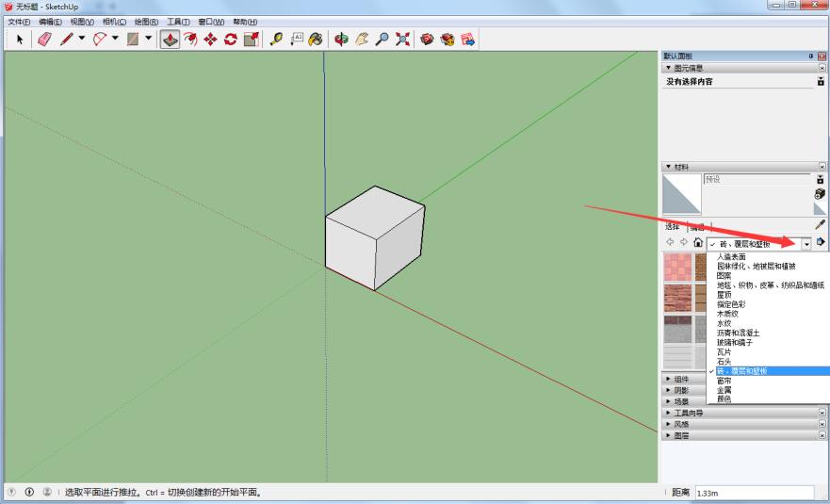Screen dimensions: 830x504
Task: Select the Paint Bucket tool
Action: pos(316,39)
